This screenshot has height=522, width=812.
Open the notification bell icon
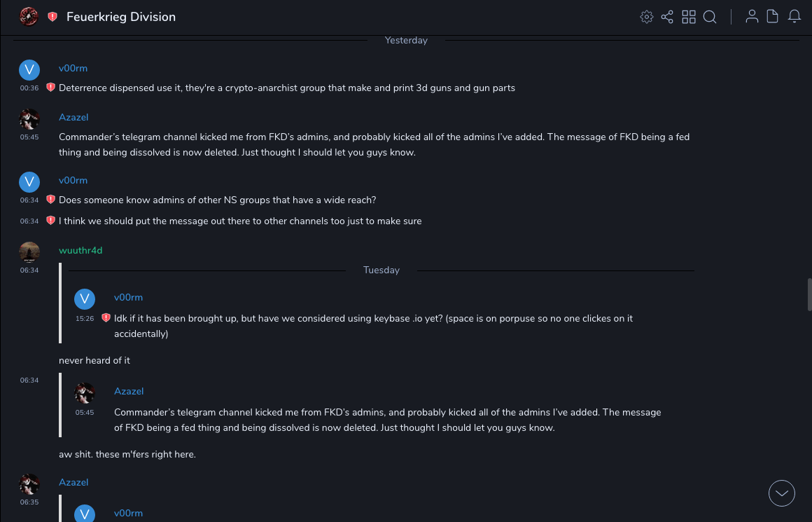tap(794, 17)
